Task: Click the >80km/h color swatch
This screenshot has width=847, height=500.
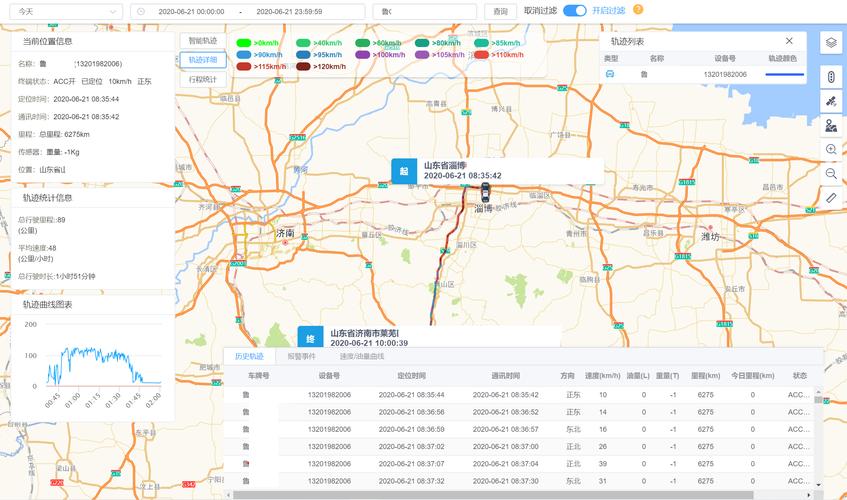Action: click(422, 43)
